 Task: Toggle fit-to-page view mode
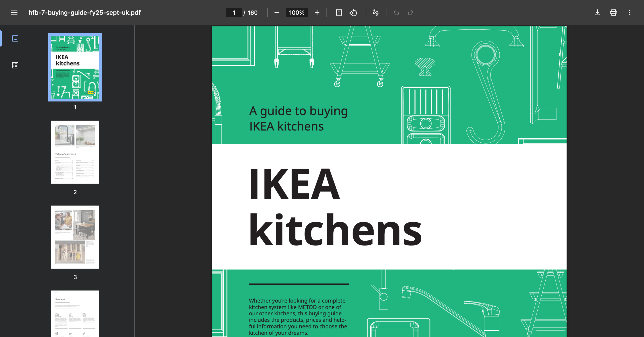pos(339,13)
